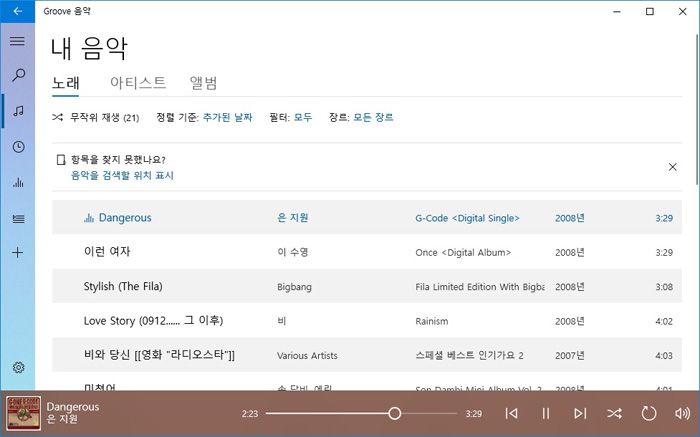Close the Groove 음악 window
Viewport: 700px width, 437px height.
coord(683,12)
